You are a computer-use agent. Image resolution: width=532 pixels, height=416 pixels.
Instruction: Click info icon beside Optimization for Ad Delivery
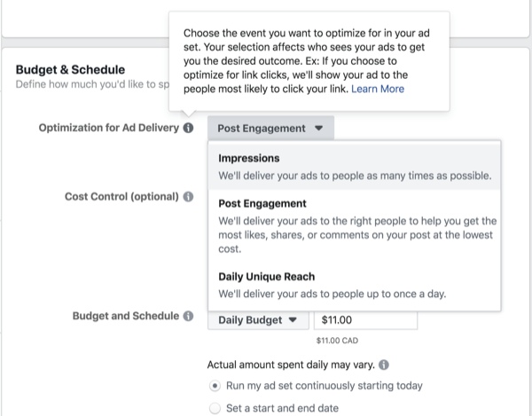188,128
